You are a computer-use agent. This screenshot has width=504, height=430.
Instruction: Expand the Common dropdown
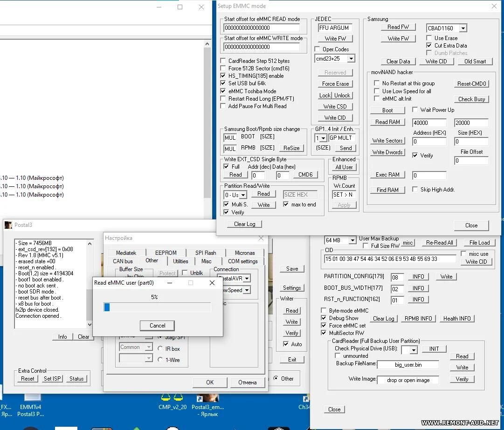149,347
